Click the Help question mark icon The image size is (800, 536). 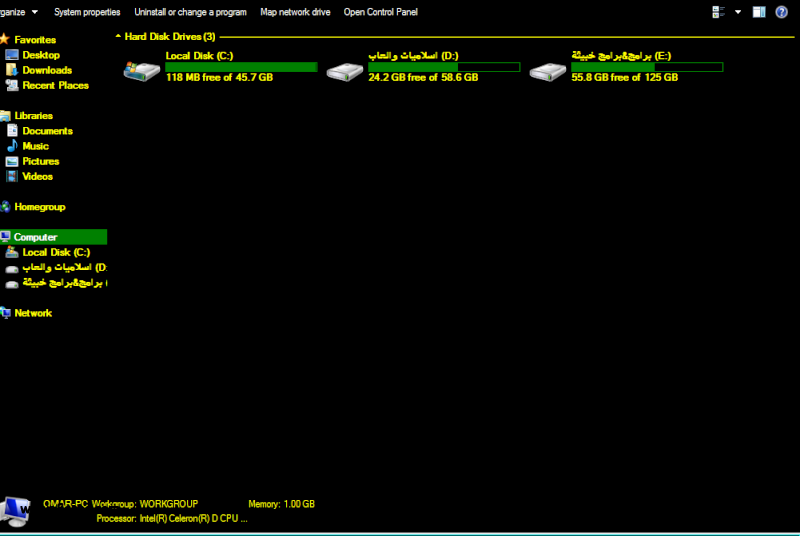click(781, 12)
